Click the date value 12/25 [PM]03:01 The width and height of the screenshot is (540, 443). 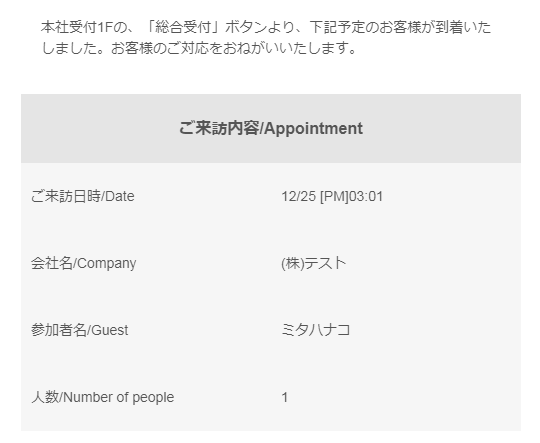(x=332, y=196)
